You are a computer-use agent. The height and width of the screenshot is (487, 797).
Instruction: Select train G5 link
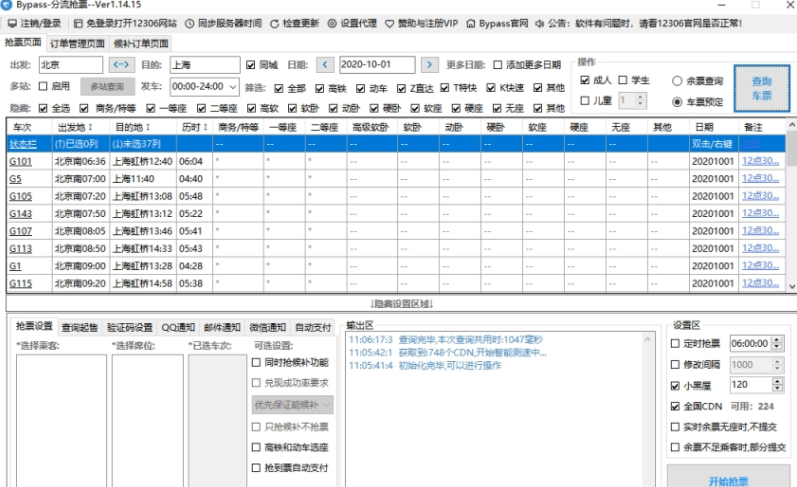click(15, 179)
